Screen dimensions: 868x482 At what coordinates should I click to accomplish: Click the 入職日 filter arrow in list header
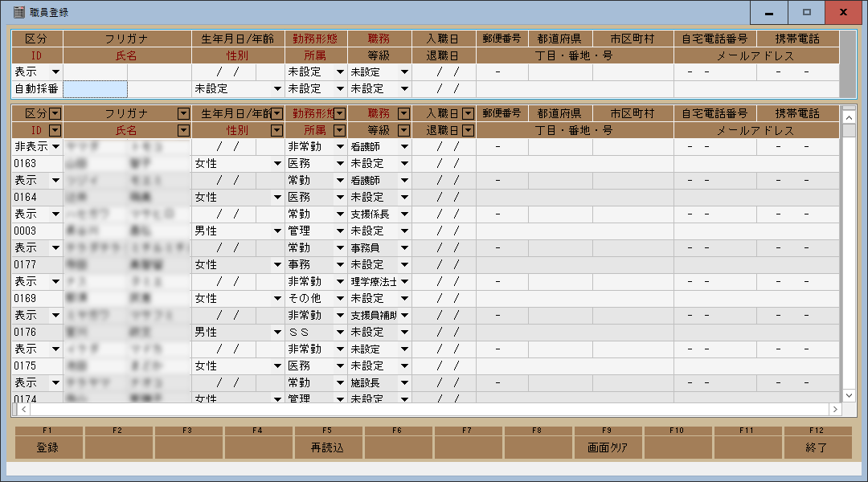pyautogui.click(x=468, y=114)
